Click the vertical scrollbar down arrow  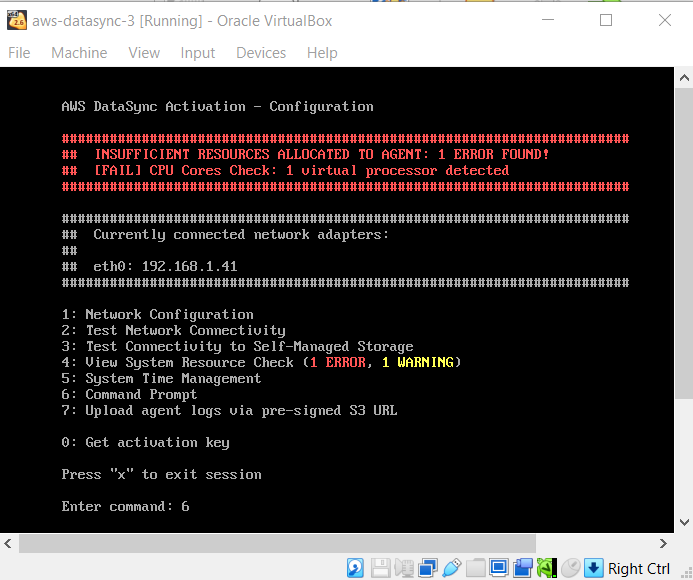tap(684, 522)
